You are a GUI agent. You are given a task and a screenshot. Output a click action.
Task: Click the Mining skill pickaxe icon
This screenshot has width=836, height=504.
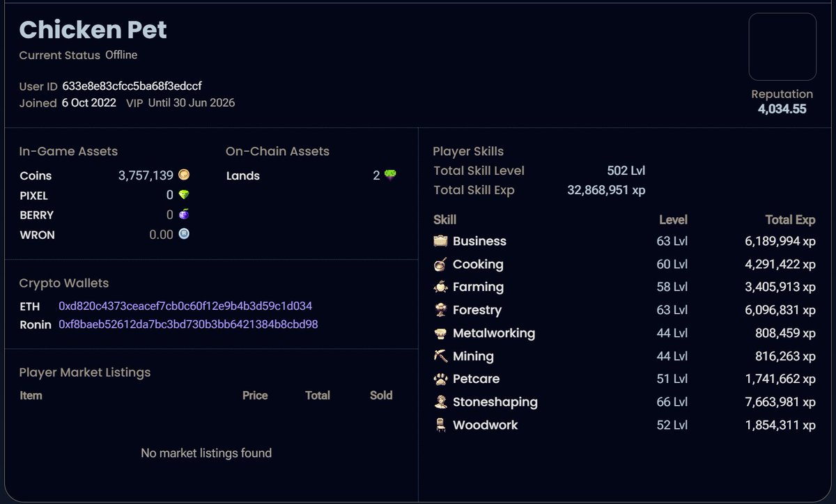click(x=440, y=356)
